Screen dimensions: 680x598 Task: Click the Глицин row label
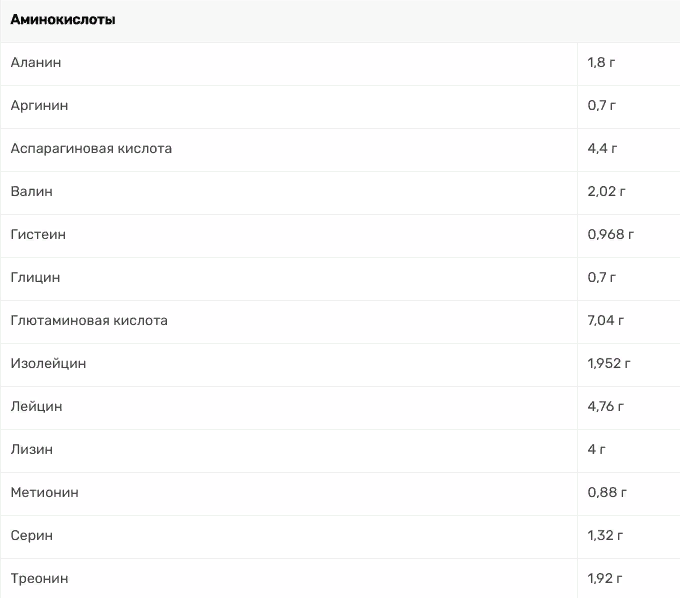tap(35, 277)
